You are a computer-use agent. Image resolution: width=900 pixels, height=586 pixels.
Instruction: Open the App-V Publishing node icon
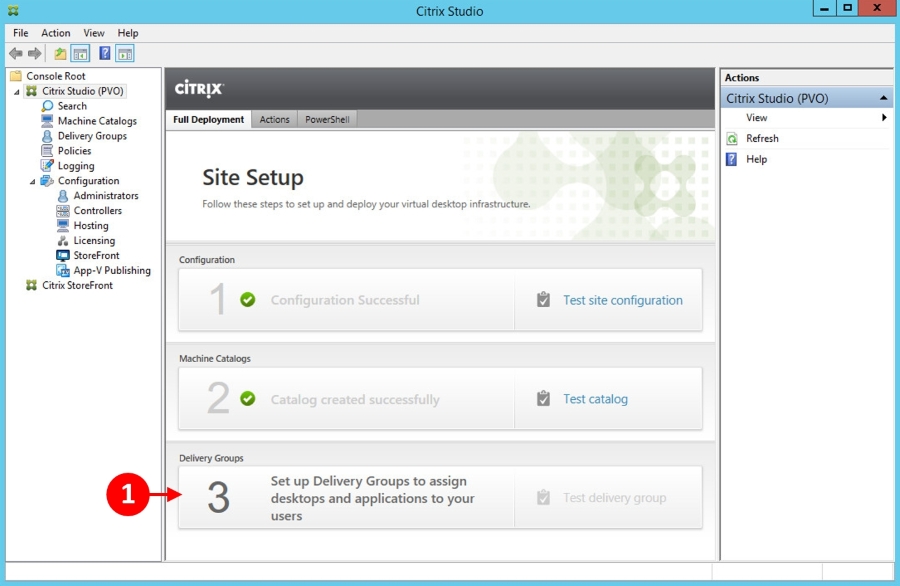(x=63, y=270)
